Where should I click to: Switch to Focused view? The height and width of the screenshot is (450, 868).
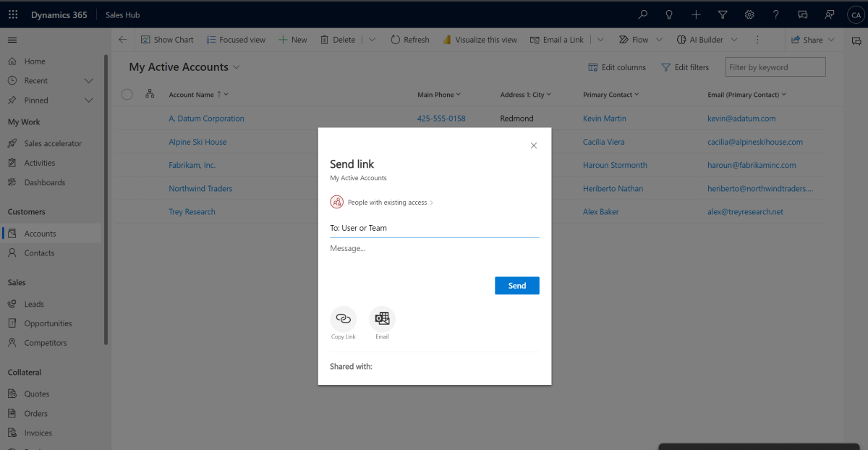(x=236, y=40)
